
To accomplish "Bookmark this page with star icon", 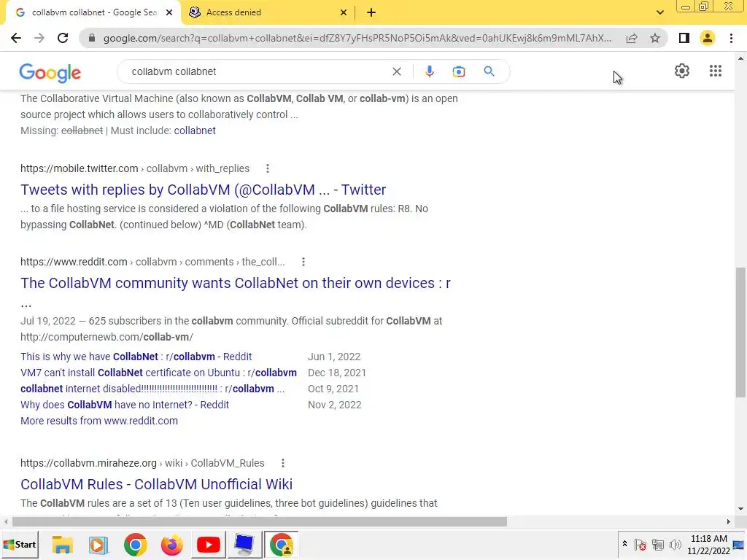I will point(655,38).
